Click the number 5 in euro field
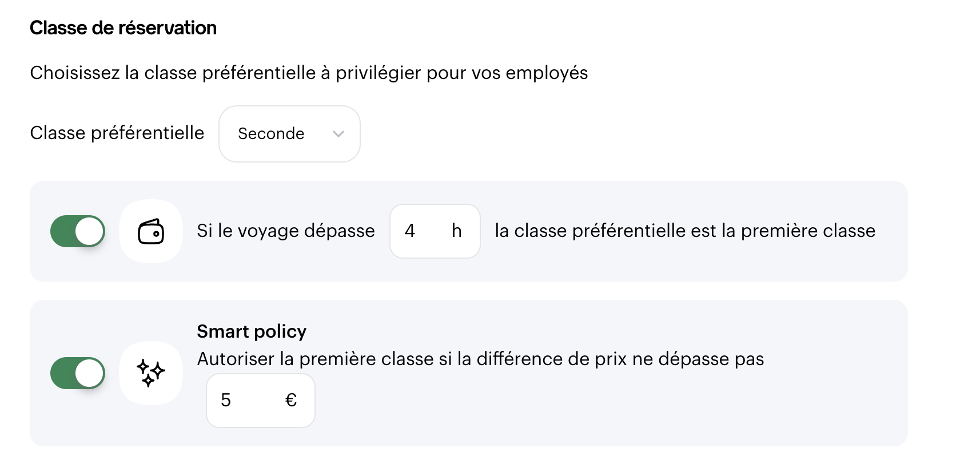Screen dimensions: 980x475 coord(226,400)
